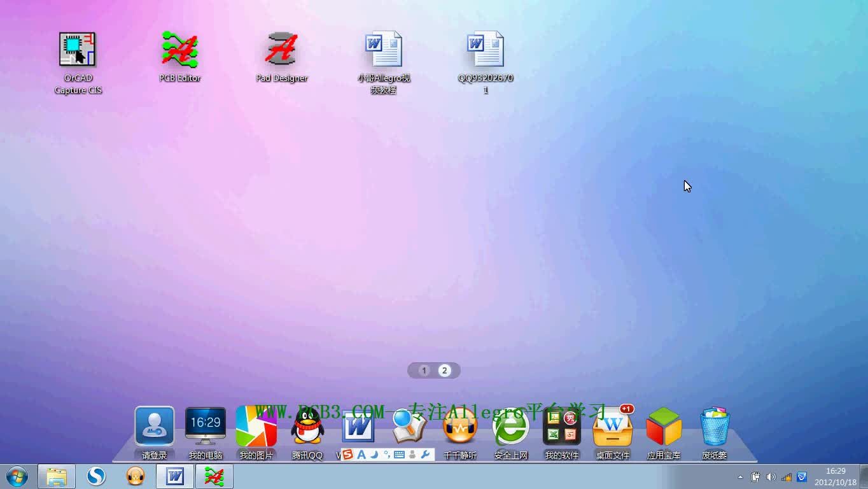Open the soft keyboard from the input bar

[x=400, y=455]
